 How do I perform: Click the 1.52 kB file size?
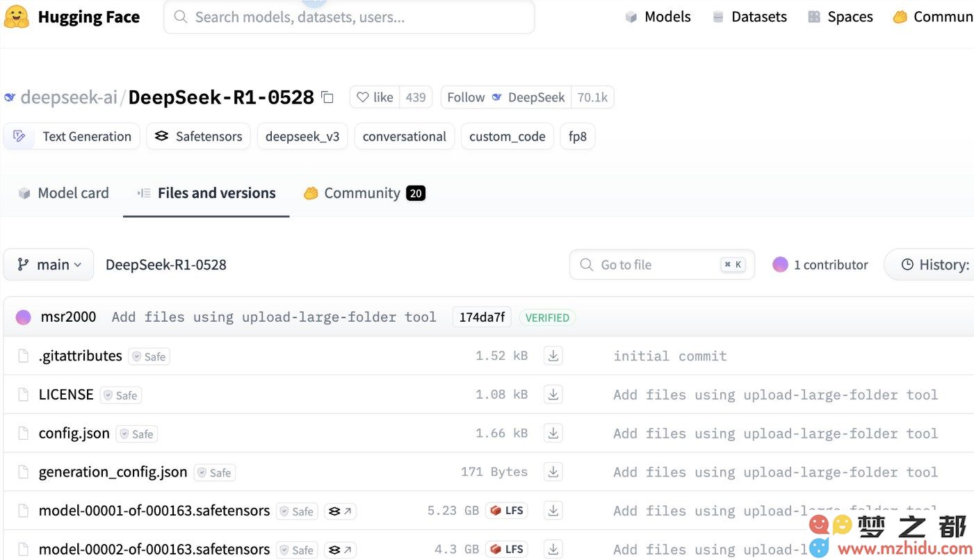(x=501, y=356)
